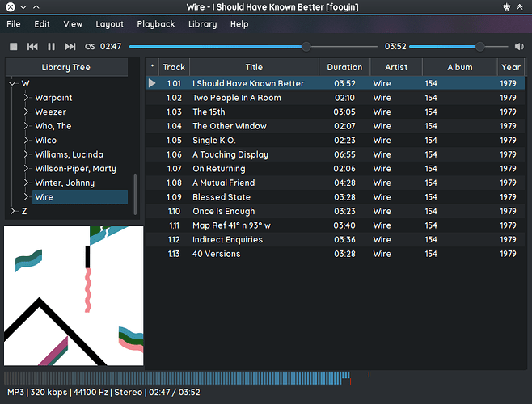532x404 pixels.
Task: Click the total time 03:52 label by seekbar
Action: click(x=395, y=47)
